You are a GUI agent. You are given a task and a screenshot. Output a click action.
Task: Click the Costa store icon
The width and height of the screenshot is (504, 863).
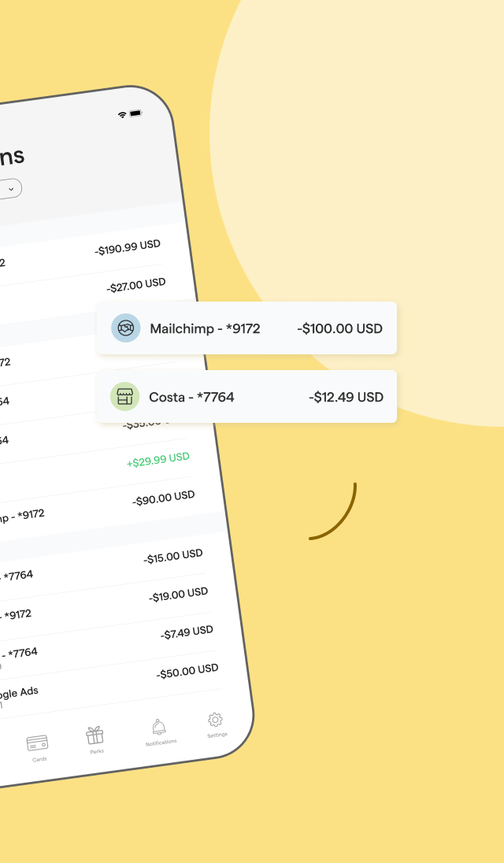125,396
